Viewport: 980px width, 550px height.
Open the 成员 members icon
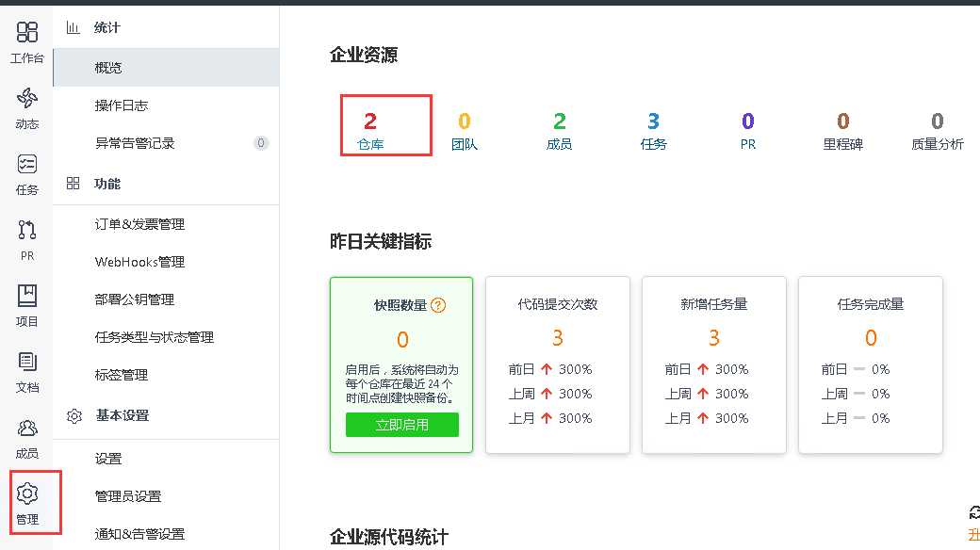click(26, 433)
